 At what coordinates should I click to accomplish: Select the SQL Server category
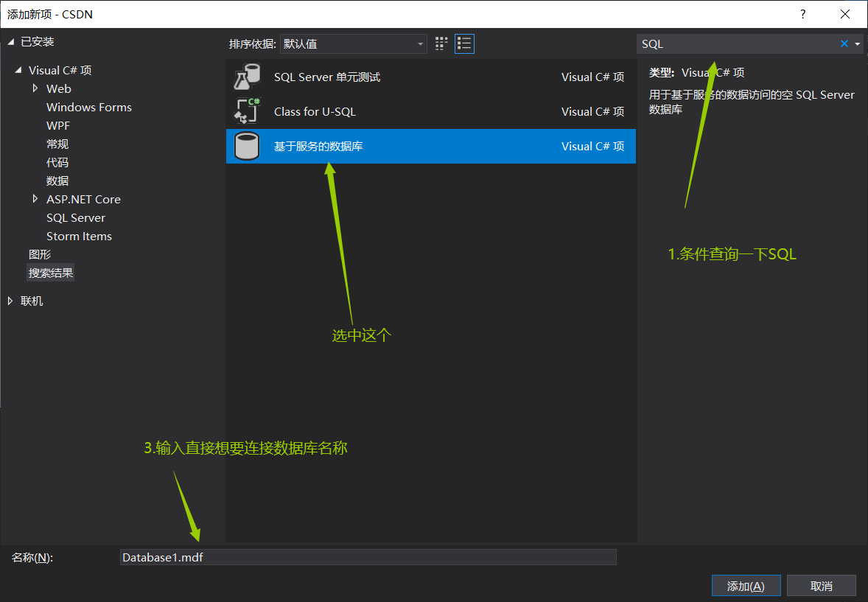point(75,217)
